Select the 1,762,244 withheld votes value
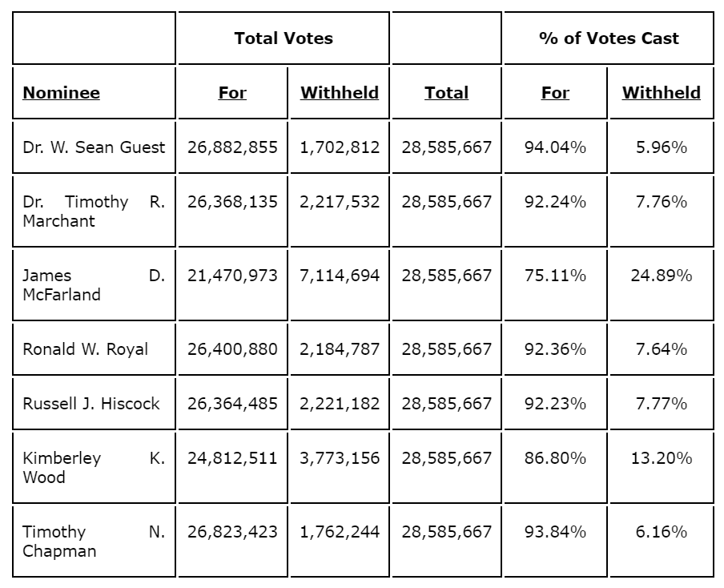This screenshot has height=588, width=724. (x=340, y=532)
